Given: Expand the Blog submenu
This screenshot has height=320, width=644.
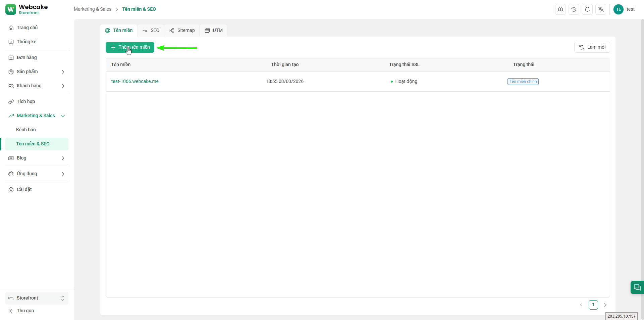Looking at the screenshot, I should tap(63, 158).
